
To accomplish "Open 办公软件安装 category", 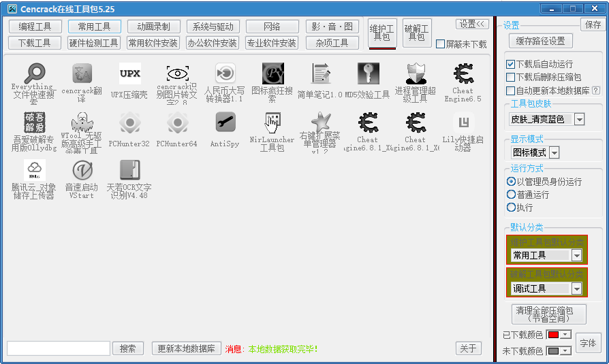I will tap(213, 43).
